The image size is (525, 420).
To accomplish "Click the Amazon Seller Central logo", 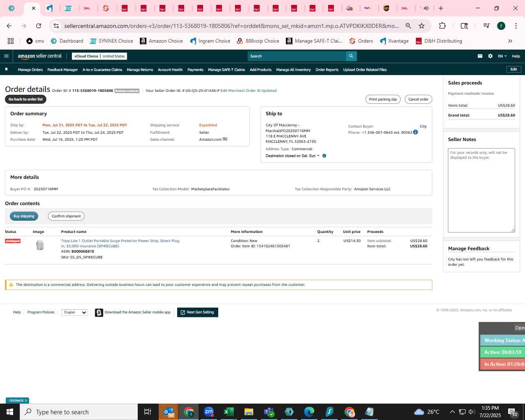I will pos(40,56).
